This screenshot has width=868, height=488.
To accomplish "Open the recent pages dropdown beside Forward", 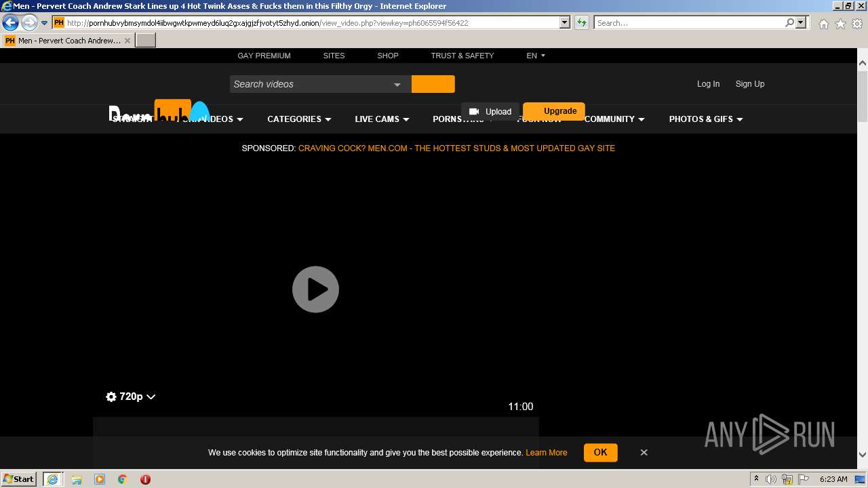I will pos(44,23).
